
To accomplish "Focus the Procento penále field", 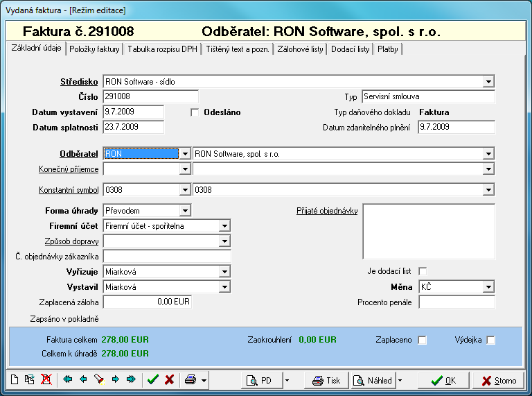I will tap(456, 302).
